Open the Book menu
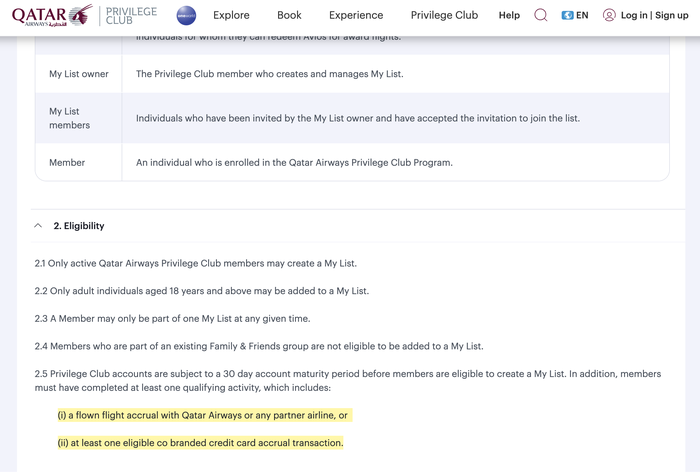This screenshot has width=700, height=472. pos(289,15)
